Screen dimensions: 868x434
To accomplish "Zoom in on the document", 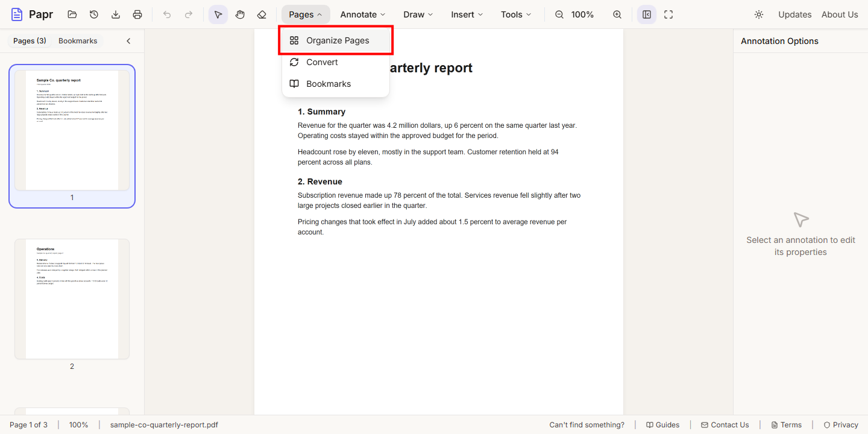I will pos(617,14).
